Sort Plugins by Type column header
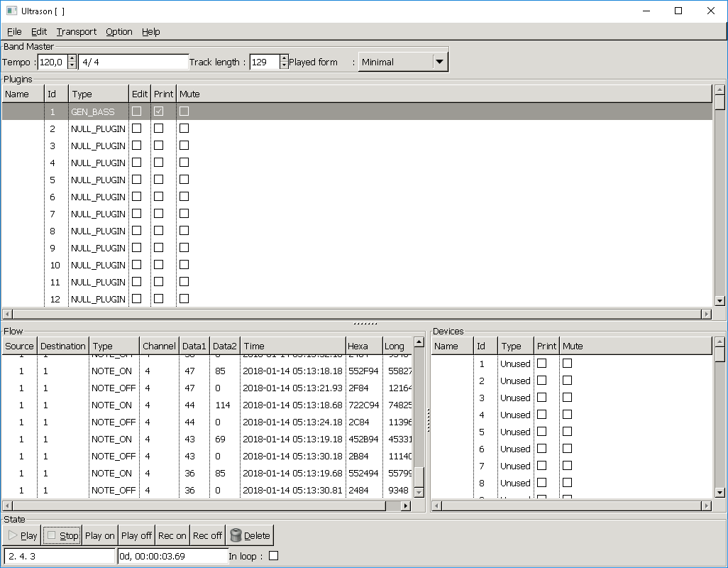Screen dimensions: 728x568 [x=98, y=94]
